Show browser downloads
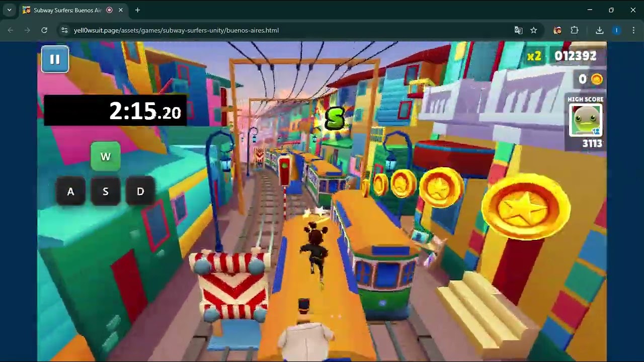Image resolution: width=644 pixels, height=362 pixels. pos(599,30)
